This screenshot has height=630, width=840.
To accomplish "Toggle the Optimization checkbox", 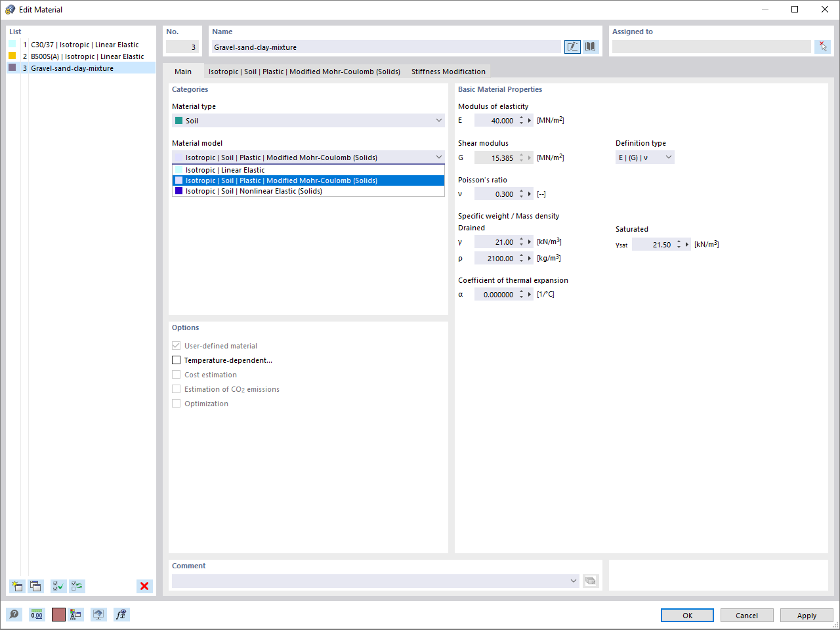I will [x=176, y=404].
